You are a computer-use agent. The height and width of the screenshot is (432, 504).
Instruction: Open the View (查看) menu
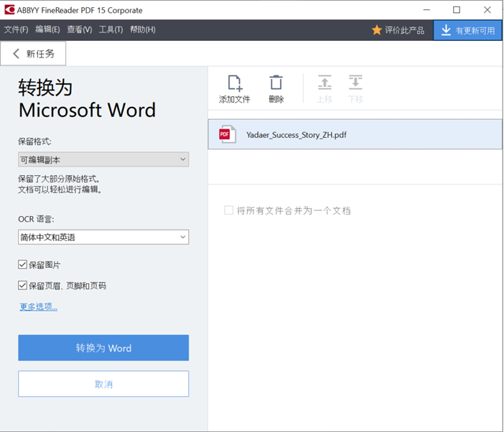pos(80,29)
